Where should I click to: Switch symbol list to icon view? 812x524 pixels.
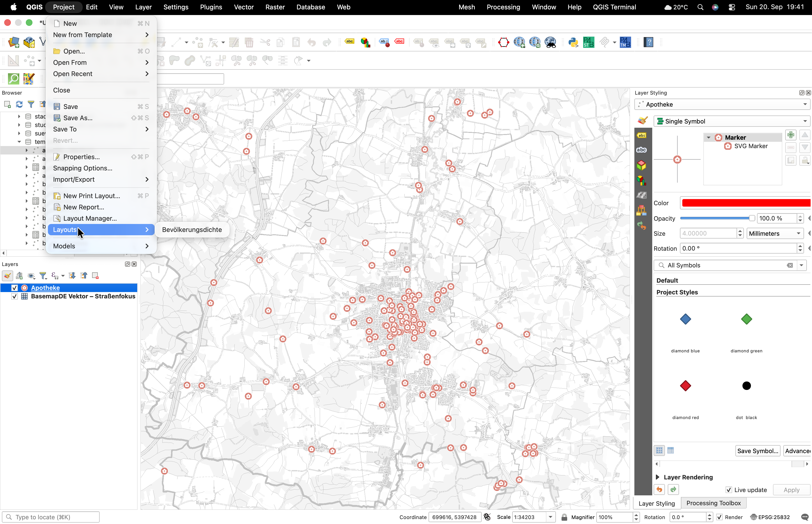(659, 451)
